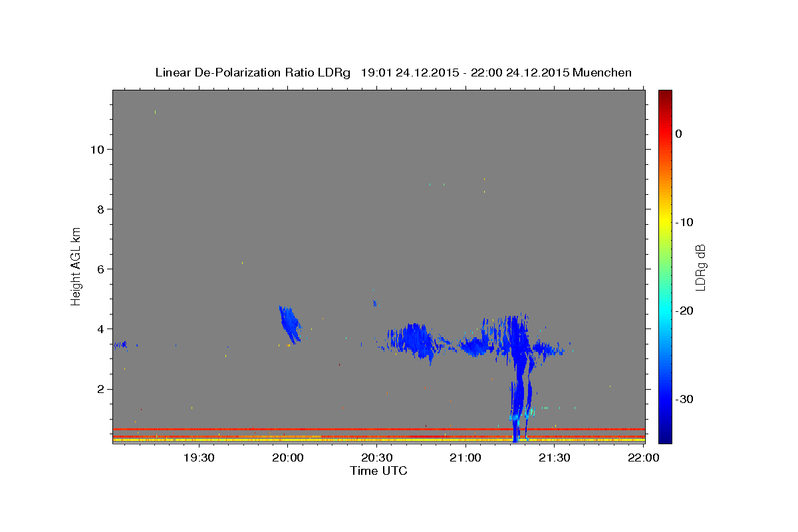Click the plot title 'Linear De-Polarization Ratio LDRg'
798x532 pixels.
[x=253, y=72]
